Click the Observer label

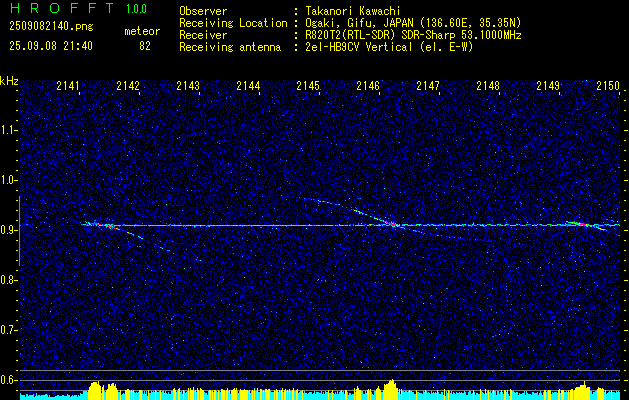(203, 11)
